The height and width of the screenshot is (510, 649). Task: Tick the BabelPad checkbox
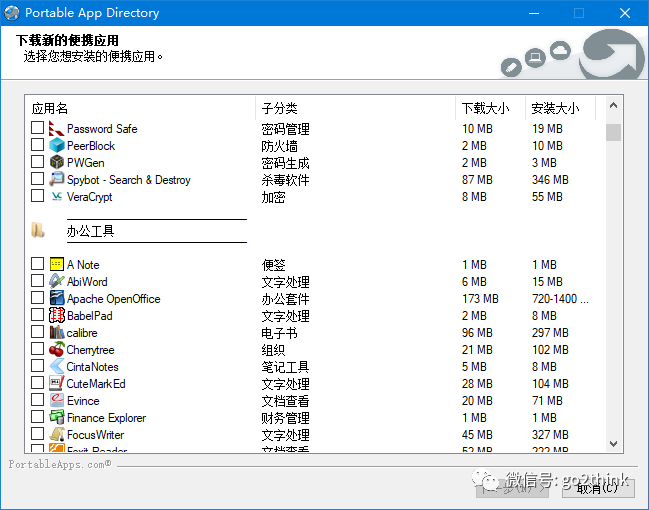[x=37, y=314]
